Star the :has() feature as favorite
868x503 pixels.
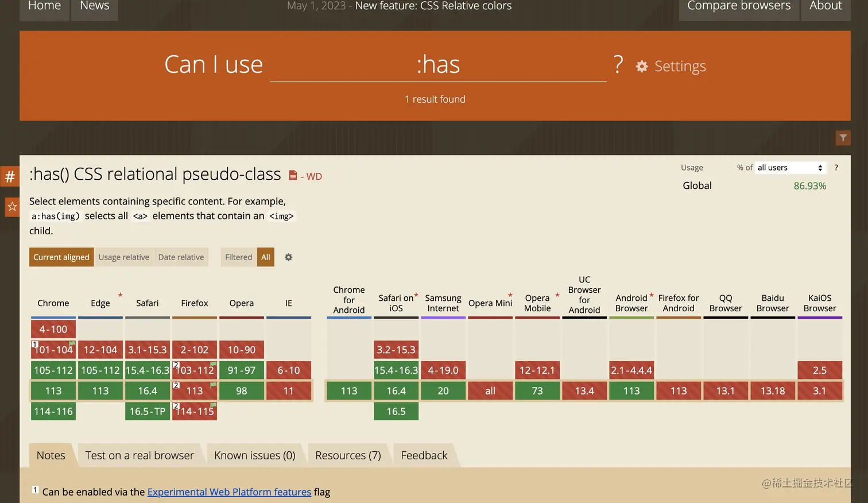(12, 207)
